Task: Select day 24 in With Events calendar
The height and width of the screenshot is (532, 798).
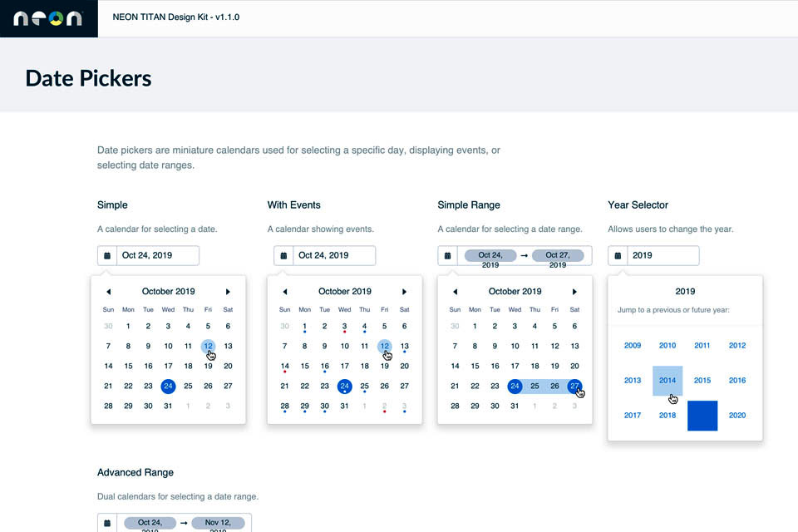Action: pos(344,386)
